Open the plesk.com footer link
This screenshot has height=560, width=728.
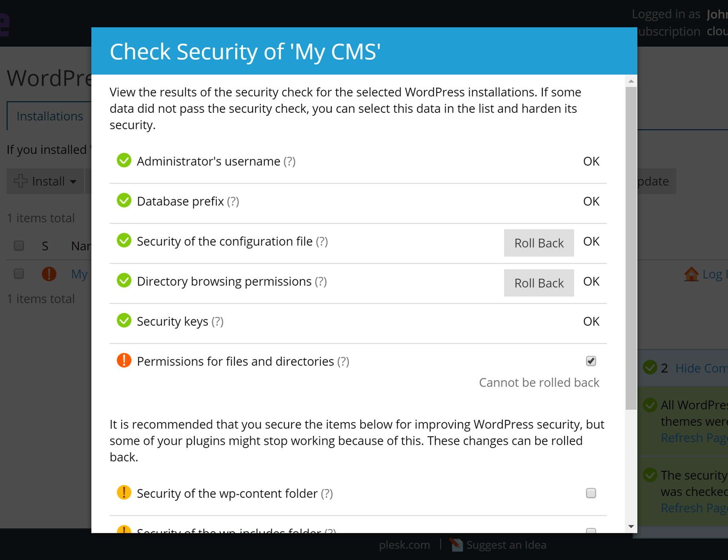coord(404,545)
